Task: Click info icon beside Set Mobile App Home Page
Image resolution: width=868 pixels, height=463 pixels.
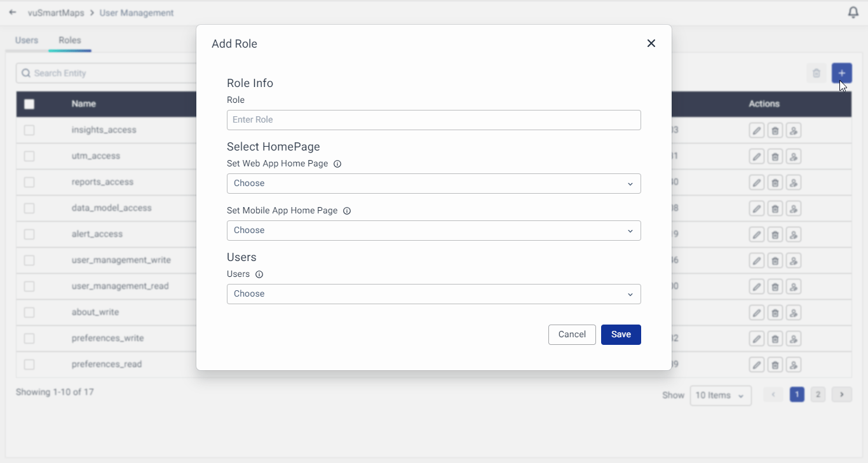Action: [347, 211]
